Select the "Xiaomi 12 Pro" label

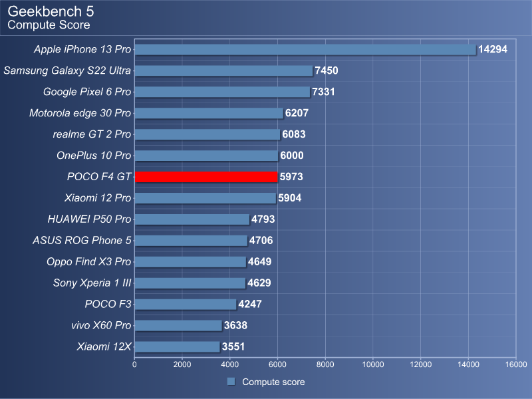(98, 198)
